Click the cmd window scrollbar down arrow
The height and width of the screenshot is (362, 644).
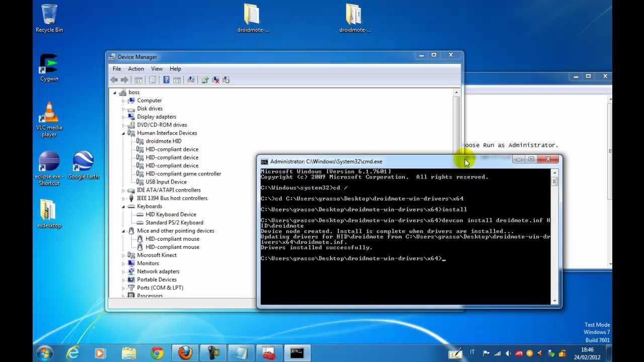click(x=555, y=301)
